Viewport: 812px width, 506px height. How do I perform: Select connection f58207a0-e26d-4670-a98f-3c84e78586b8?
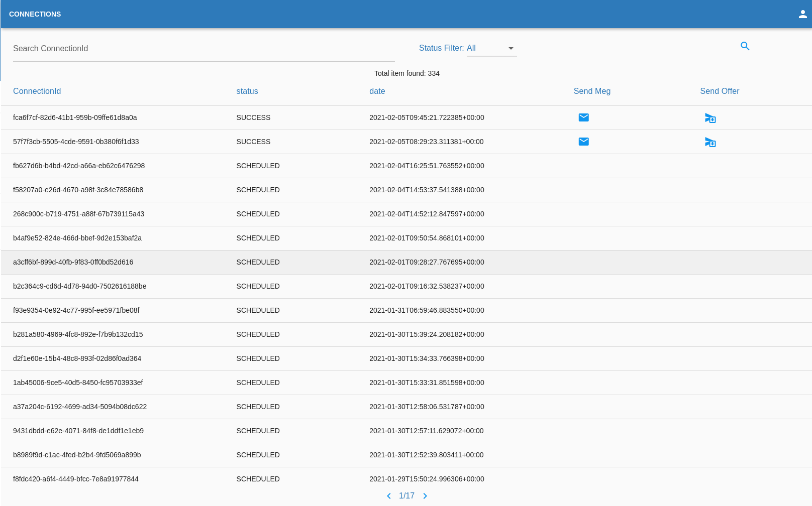pyautogui.click(x=78, y=190)
